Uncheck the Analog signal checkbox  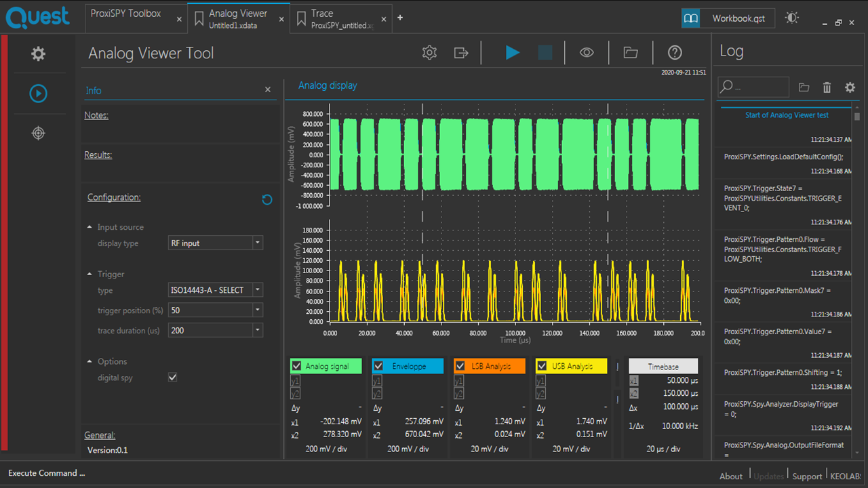pyautogui.click(x=296, y=366)
